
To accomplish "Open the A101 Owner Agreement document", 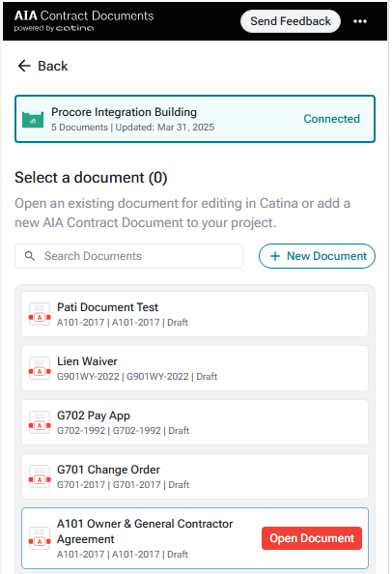I will [x=312, y=538].
